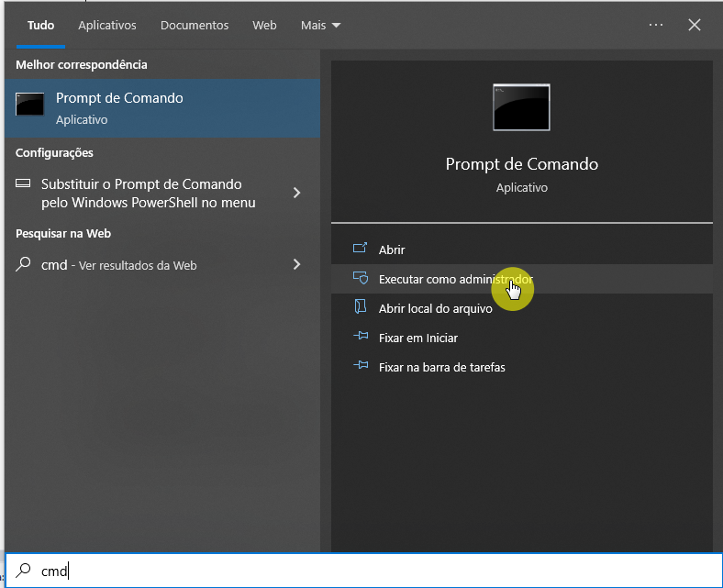Viewport: 723px width, 588px height.
Task: Choose Fixar na barra de tarefas
Action: pos(522,368)
